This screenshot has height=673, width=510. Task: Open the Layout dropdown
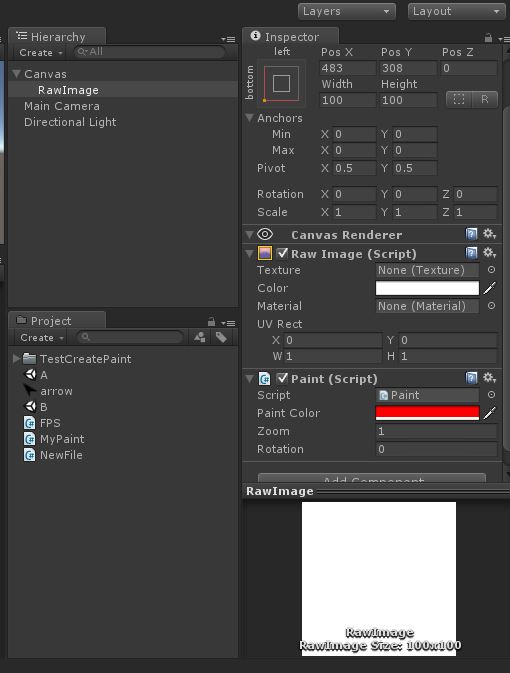click(457, 11)
